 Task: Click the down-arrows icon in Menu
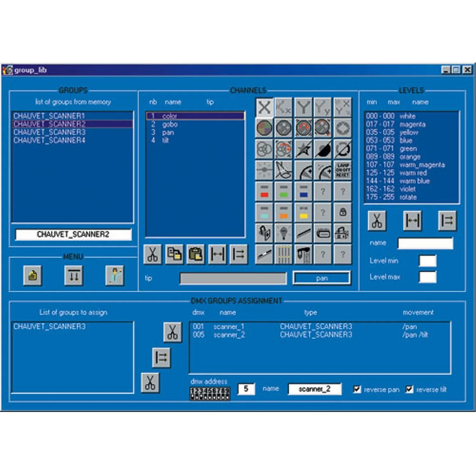[x=74, y=275]
